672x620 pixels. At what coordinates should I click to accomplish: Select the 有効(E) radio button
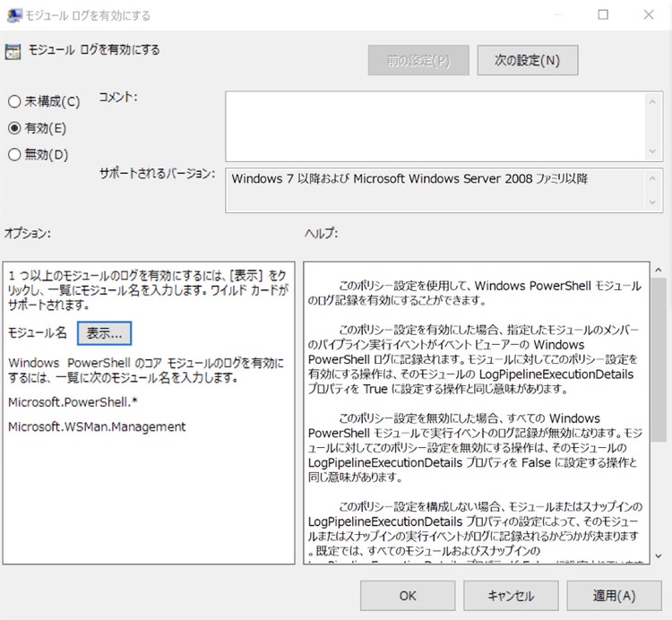[x=14, y=128]
